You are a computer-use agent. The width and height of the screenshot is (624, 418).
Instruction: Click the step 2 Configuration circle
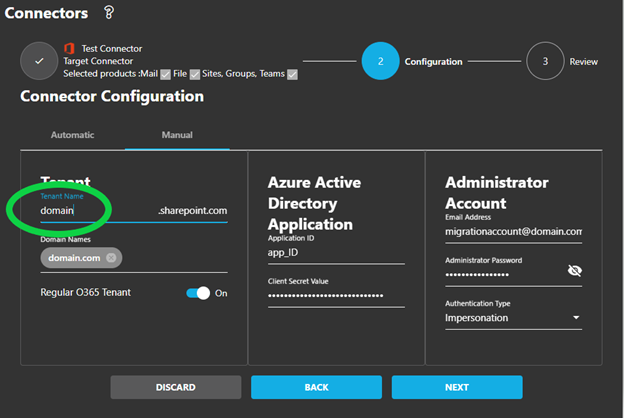pyautogui.click(x=381, y=61)
